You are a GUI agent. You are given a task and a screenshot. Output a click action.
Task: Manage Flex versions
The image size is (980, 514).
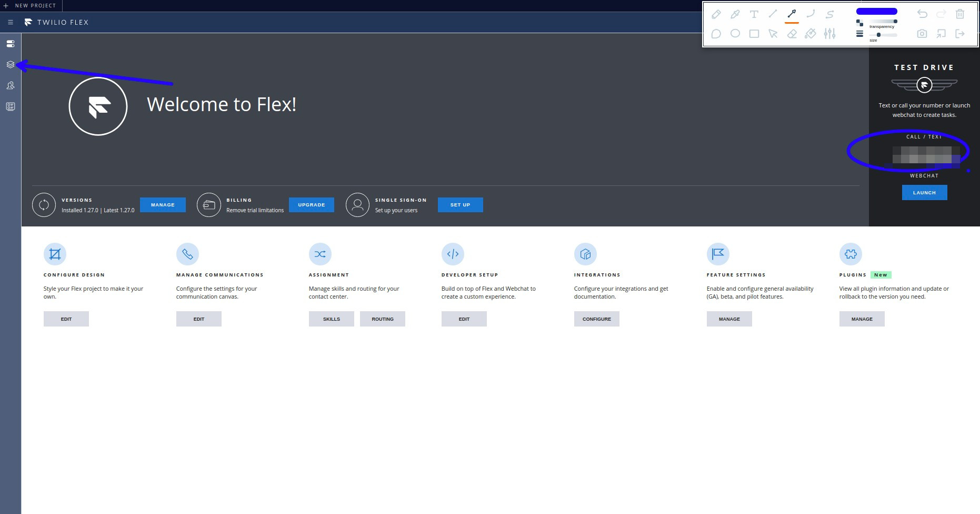point(163,205)
